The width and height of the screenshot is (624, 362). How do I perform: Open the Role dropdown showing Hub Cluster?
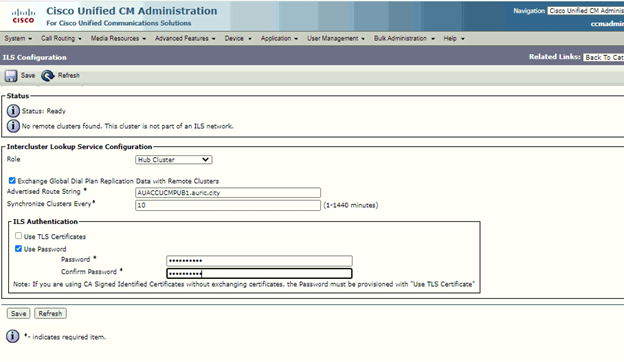(174, 160)
